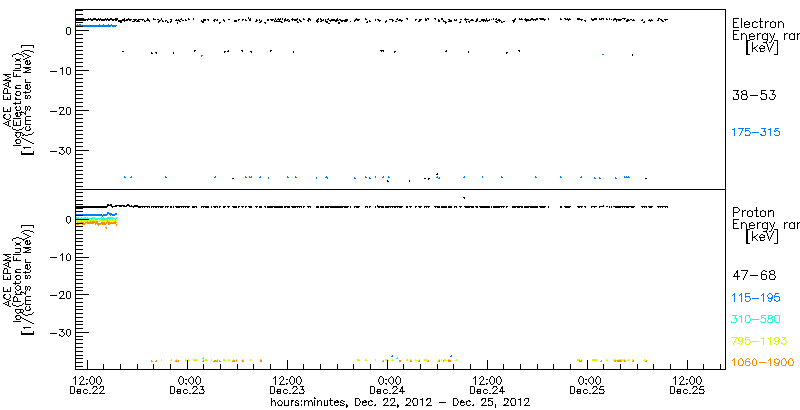Image resolution: width=800 pixels, height=410 pixels.
Task: Click the -20 tick on proton flux axis
Action: pyautogui.click(x=63, y=295)
